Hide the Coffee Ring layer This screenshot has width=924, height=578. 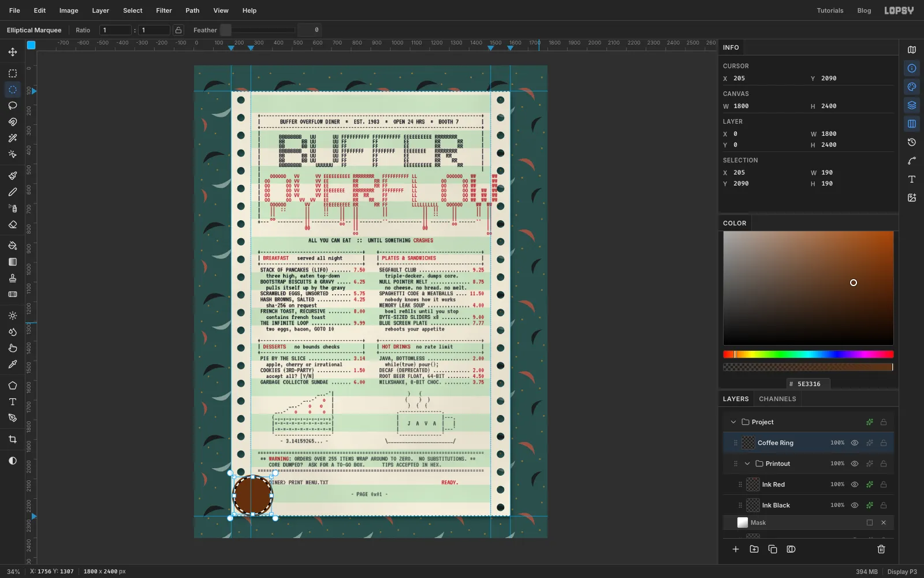pyautogui.click(x=855, y=443)
